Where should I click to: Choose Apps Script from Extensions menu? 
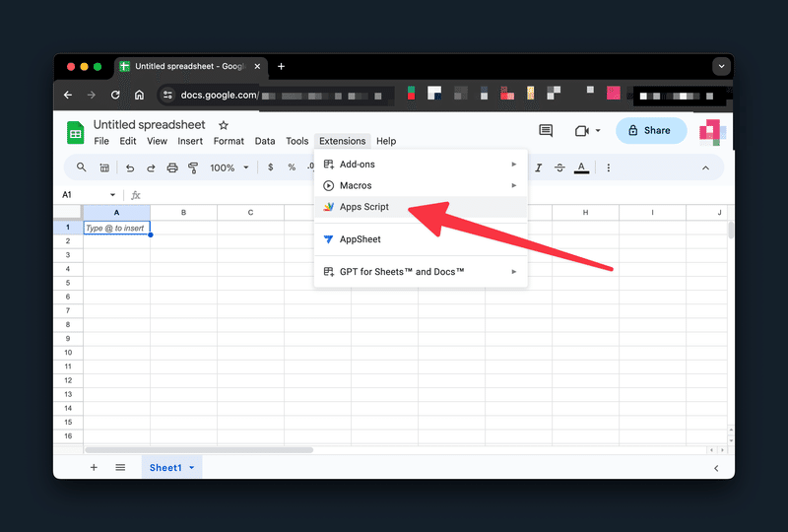421,207
